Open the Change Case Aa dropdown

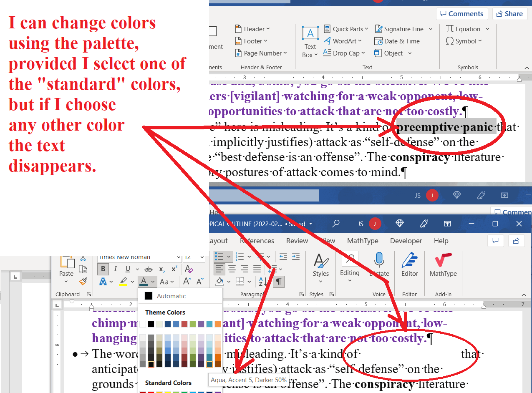click(167, 282)
